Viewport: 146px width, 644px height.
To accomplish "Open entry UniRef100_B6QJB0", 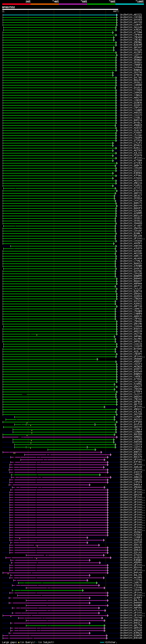I will [x=131, y=80].
